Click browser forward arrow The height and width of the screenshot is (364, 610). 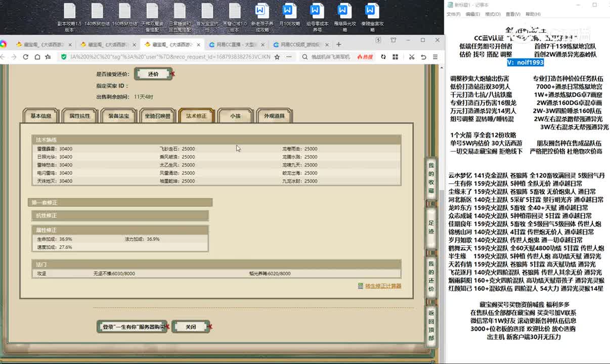pyautogui.click(x=14, y=57)
